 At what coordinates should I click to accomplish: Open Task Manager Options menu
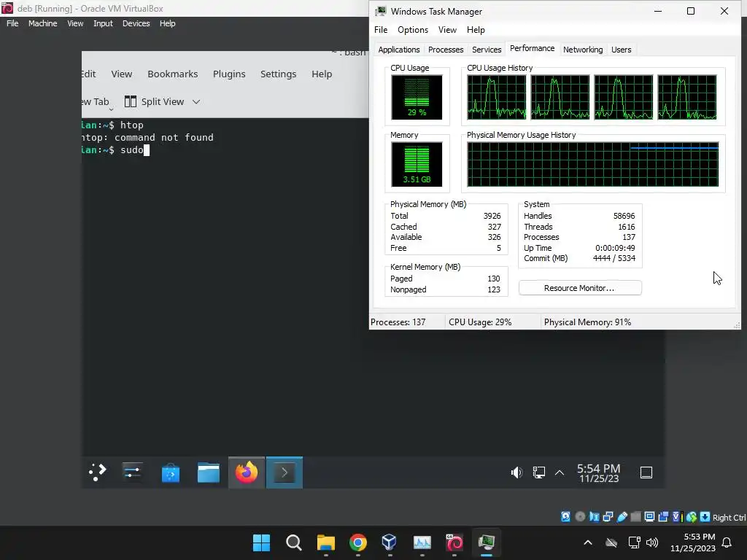click(x=413, y=29)
